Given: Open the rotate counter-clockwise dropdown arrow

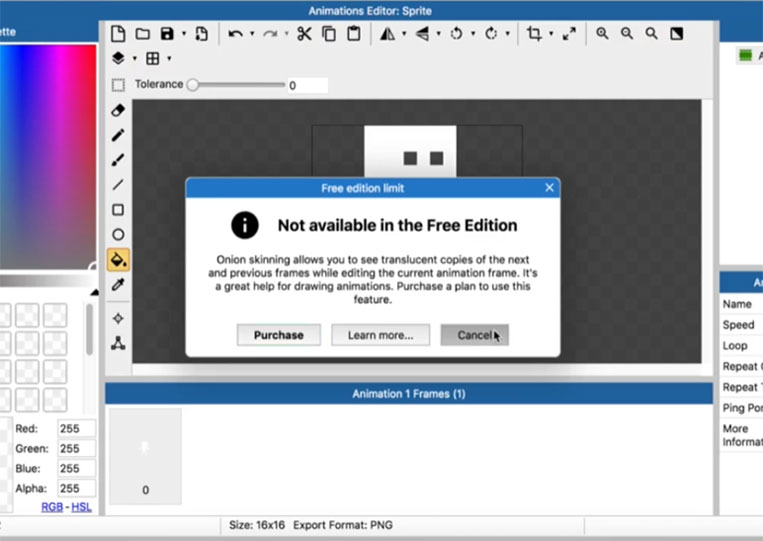Looking at the screenshot, I should tap(473, 34).
